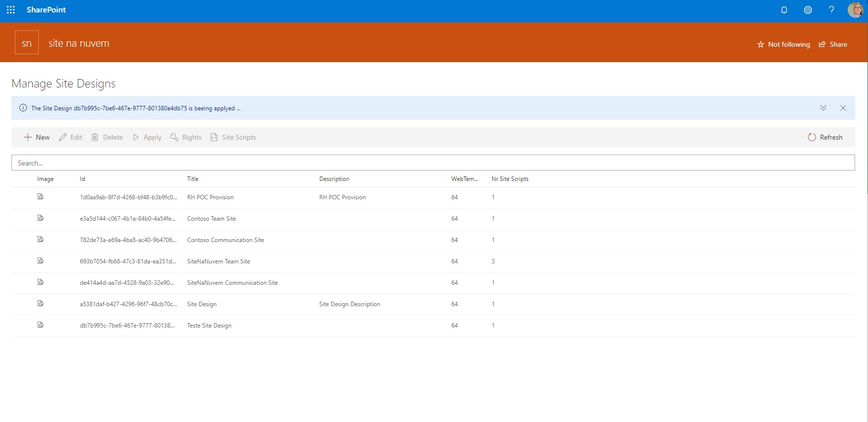Image resolution: width=868 pixels, height=422 pixels.
Task: Click Delete in the command bar
Action: 107,137
